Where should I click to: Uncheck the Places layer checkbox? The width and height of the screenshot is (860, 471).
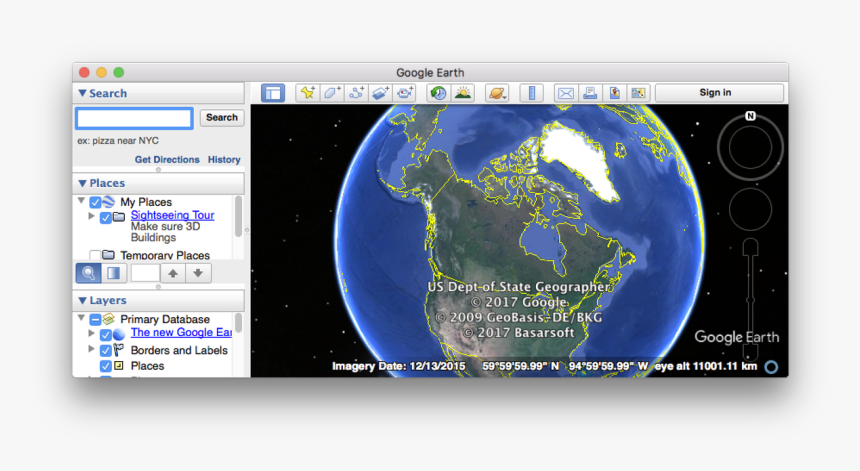coord(106,366)
